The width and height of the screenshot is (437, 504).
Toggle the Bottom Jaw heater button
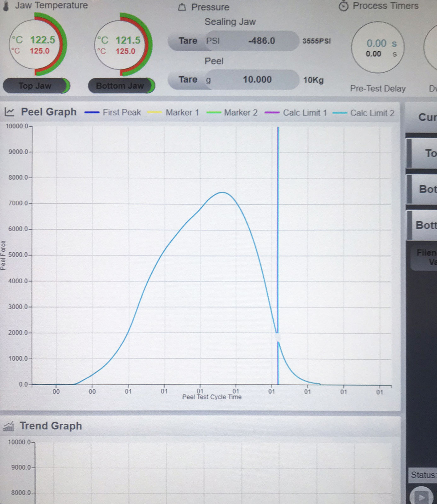(120, 86)
